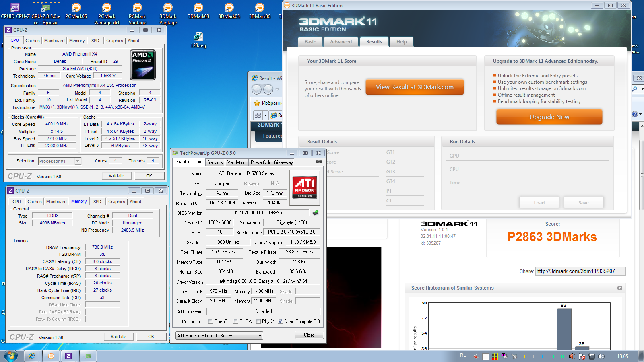The width and height of the screenshot is (644, 362).
Task: Click DRAM Frequency value 736.0 MHz
Action: [102, 247]
